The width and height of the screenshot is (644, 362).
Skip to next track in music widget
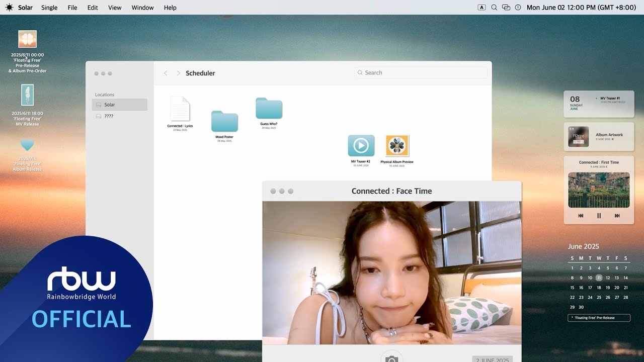(x=617, y=216)
